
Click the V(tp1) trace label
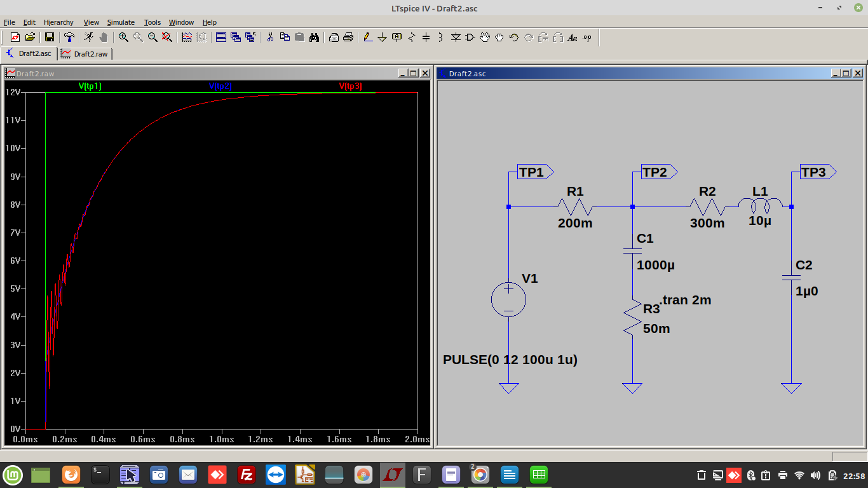coord(90,86)
